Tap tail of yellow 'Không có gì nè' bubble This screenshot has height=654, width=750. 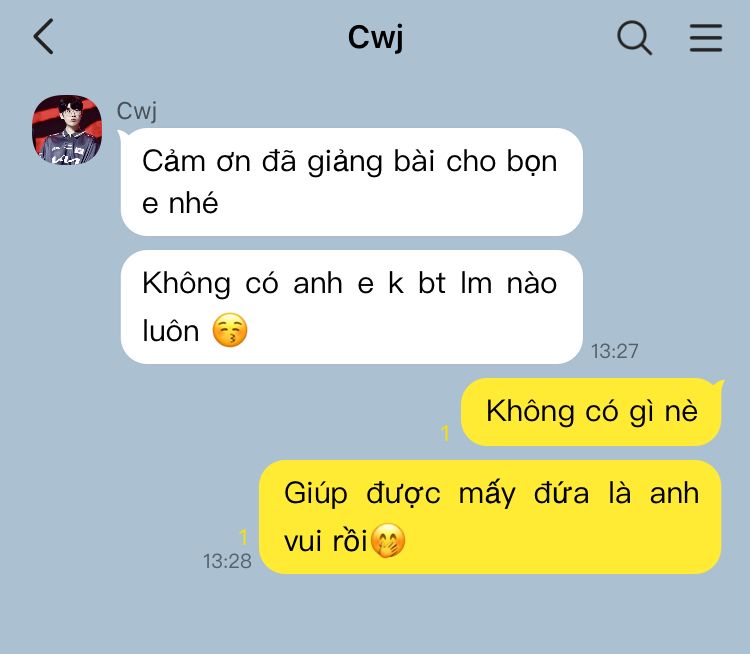[719, 384]
